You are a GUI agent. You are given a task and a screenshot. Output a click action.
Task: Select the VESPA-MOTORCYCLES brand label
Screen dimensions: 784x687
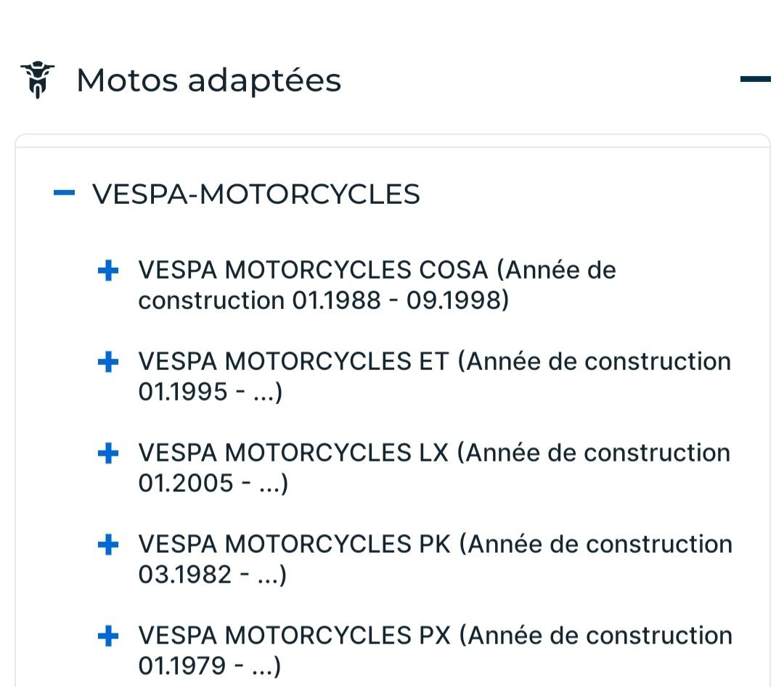click(x=256, y=194)
